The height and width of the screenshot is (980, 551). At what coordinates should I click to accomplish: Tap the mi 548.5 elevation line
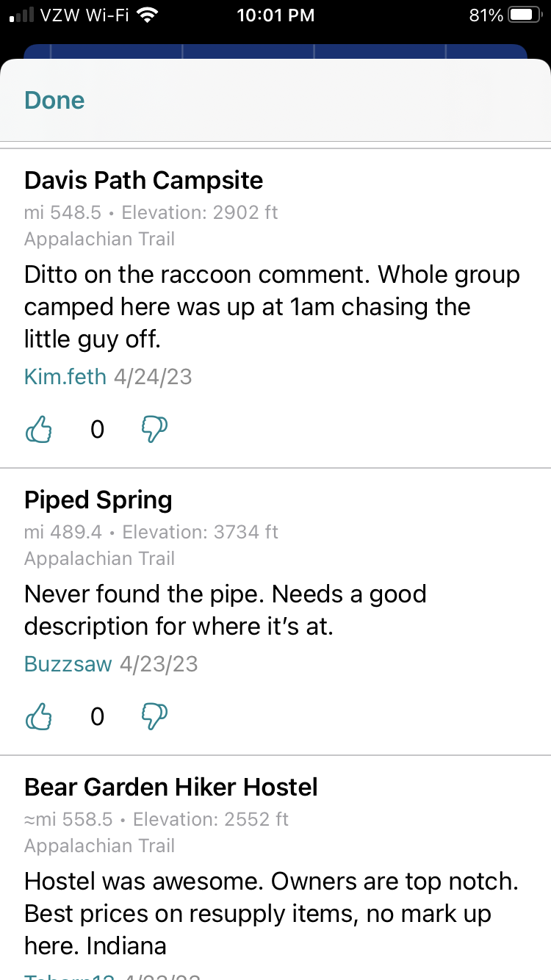pos(151,213)
